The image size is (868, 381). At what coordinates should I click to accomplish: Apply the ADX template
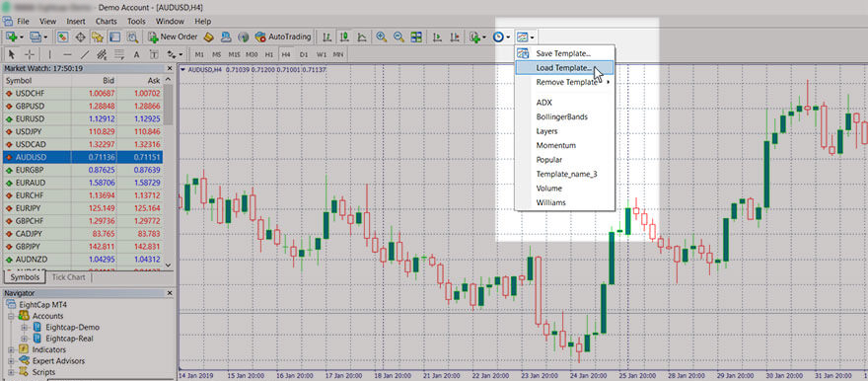pos(564,103)
